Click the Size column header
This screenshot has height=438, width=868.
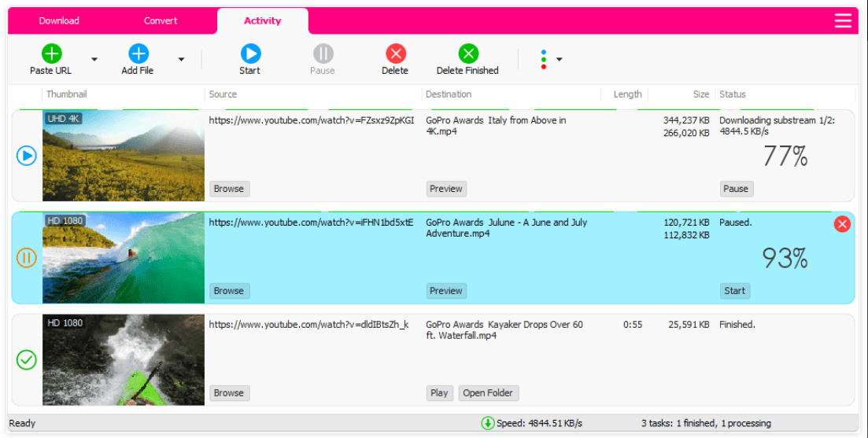tap(701, 94)
